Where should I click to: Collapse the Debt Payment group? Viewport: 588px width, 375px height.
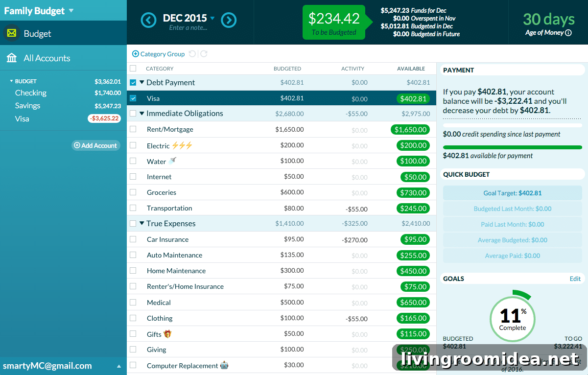point(142,83)
